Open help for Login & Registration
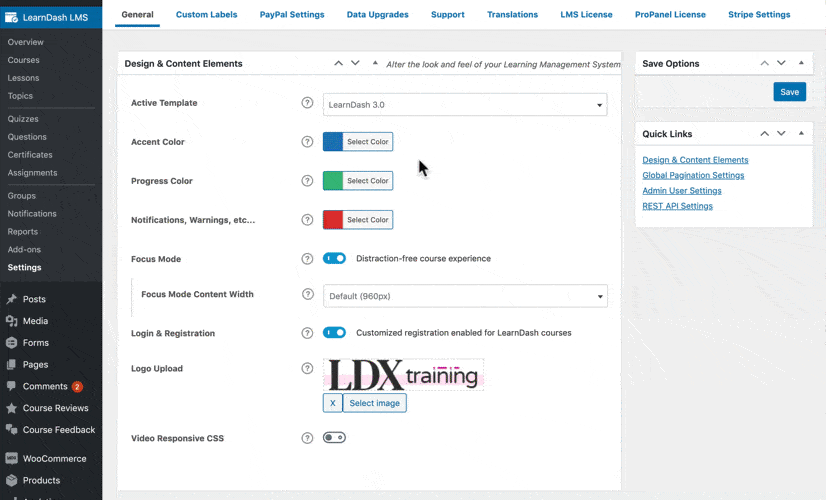Viewport: 826px width, 500px height. point(307,333)
